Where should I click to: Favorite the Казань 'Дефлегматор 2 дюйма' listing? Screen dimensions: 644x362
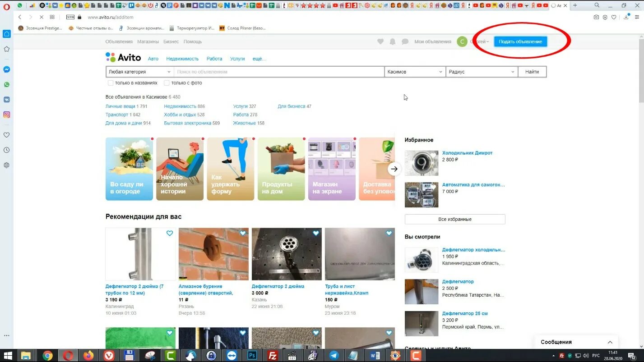(x=316, y=233)
